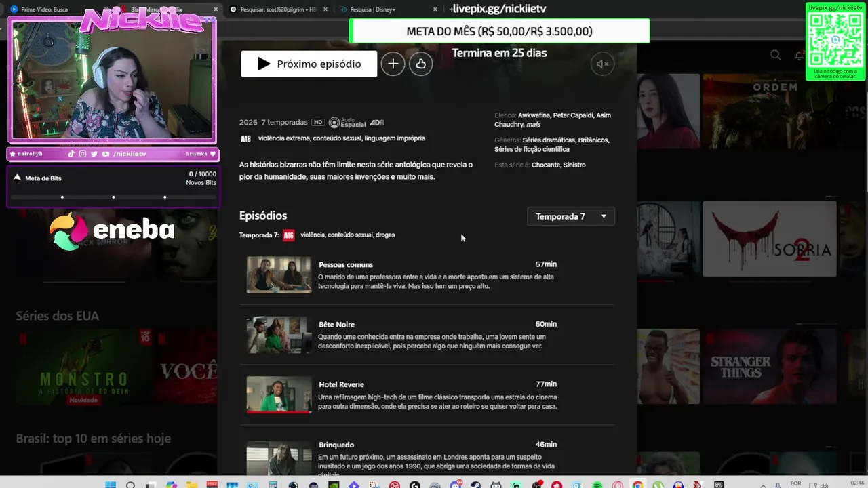
Task: Open Séries dramáticas genre link
Action: click(x=548, y=140)
